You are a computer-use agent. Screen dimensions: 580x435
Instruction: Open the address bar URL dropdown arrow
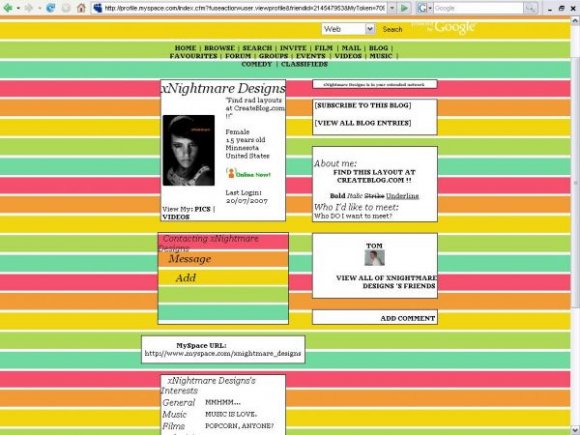(392, 8)
